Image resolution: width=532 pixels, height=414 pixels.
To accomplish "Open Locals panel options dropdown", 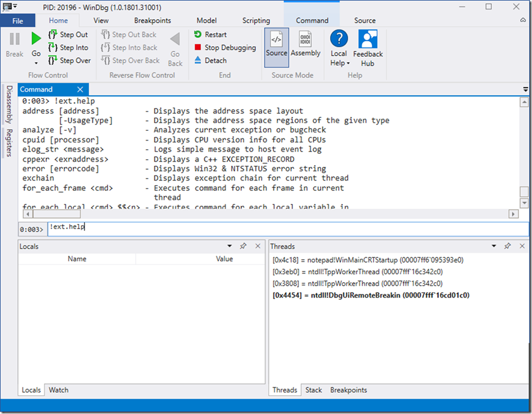I will coord(230,246).
